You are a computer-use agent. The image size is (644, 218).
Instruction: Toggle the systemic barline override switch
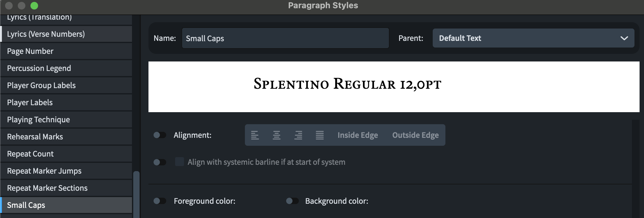point(160,162)
